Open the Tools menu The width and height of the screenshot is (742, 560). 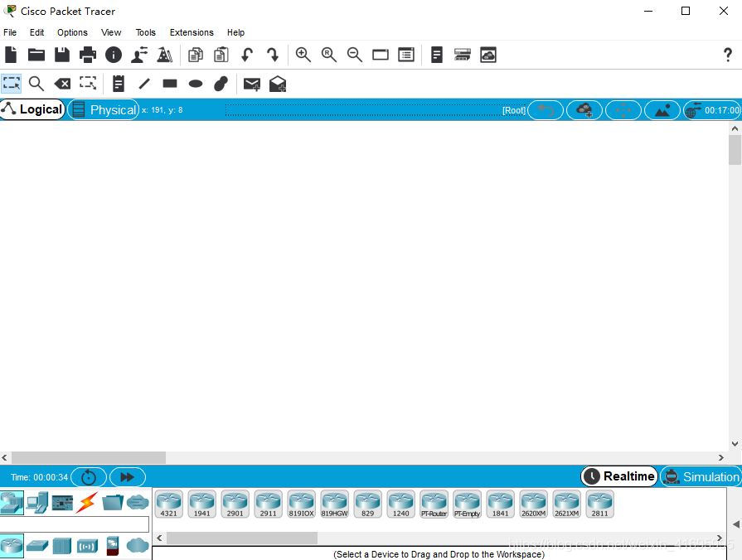146,32
